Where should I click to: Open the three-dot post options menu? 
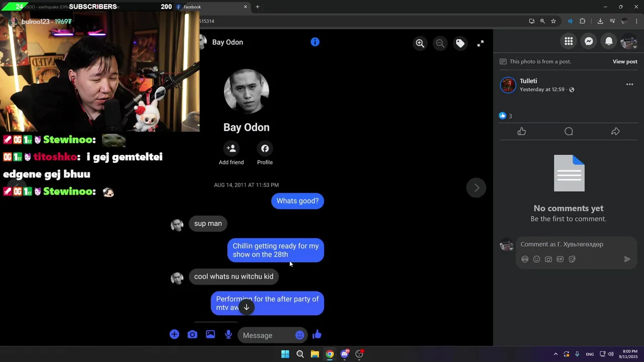pos(629,84)
